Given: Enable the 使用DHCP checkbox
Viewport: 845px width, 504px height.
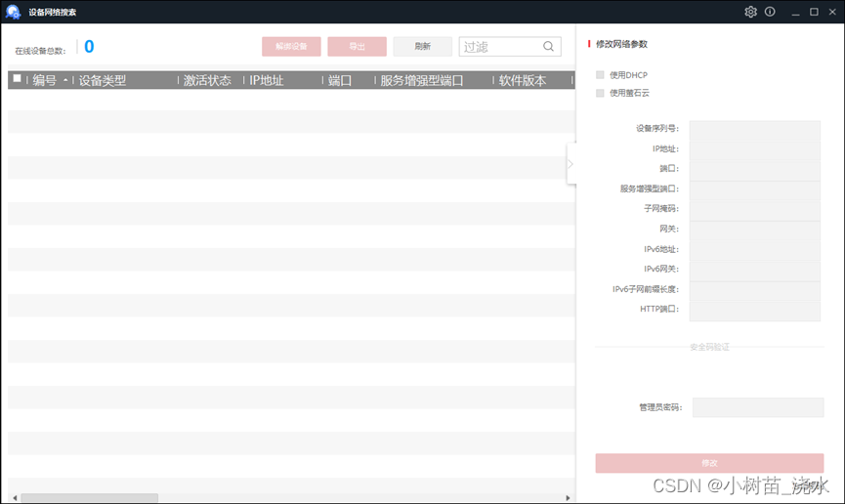Looking at the screenshot, I should [600, 75].
